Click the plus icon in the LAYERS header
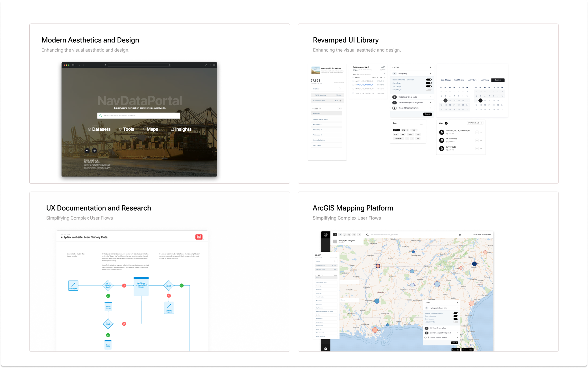The height and width of the screenshot is (368, 588). click(x=430, y=67)
